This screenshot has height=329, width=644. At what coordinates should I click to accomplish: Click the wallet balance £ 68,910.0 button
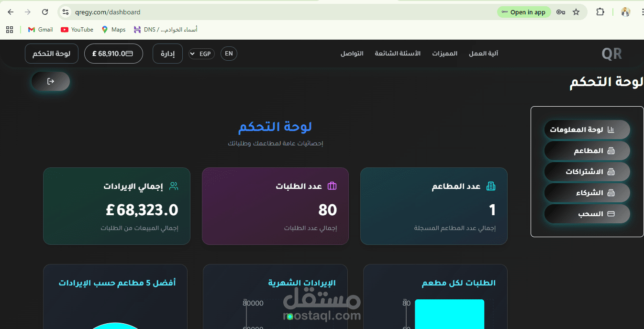click(x=113, y=54)
